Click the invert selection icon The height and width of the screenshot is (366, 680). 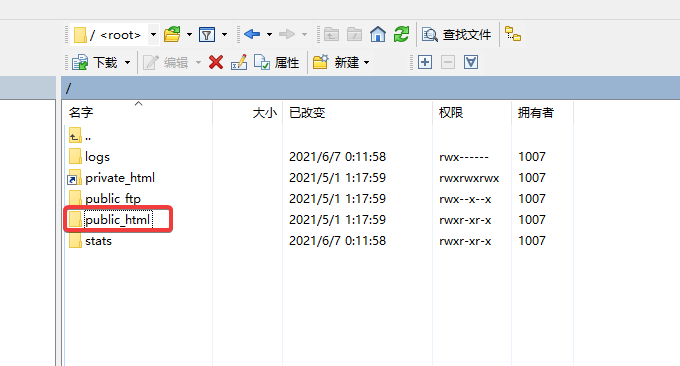471,62
